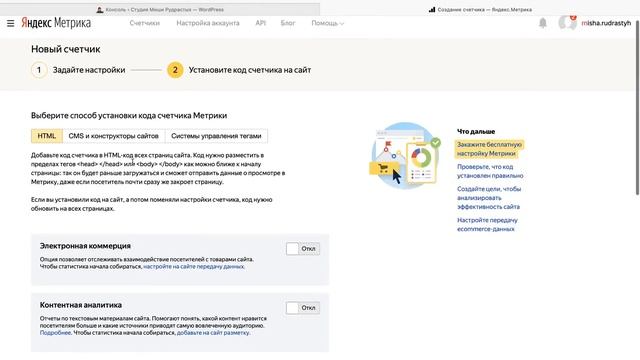The image size is (640, 360).
Task: Click the page vertical scrollbar
Action: (637, 108)
